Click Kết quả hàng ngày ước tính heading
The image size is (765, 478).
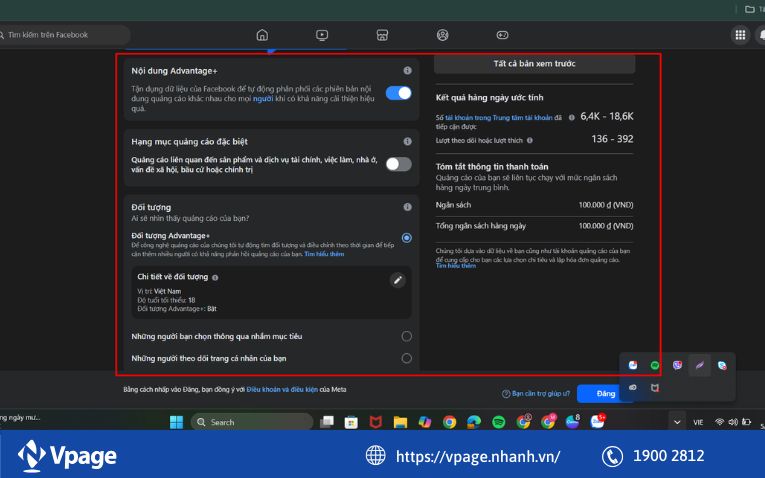[x=489, y=98]
